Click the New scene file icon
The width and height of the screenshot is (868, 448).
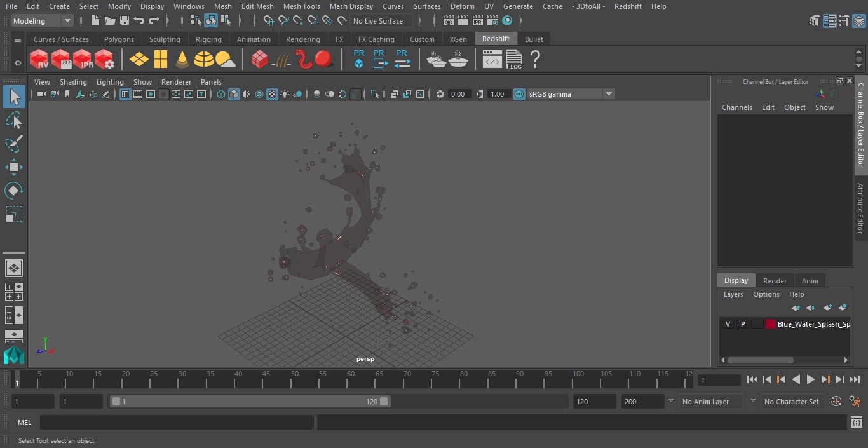95,21
